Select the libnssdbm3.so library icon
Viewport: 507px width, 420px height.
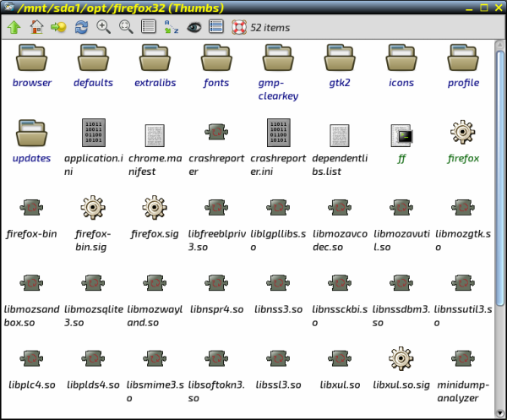[x=401, y=283]
